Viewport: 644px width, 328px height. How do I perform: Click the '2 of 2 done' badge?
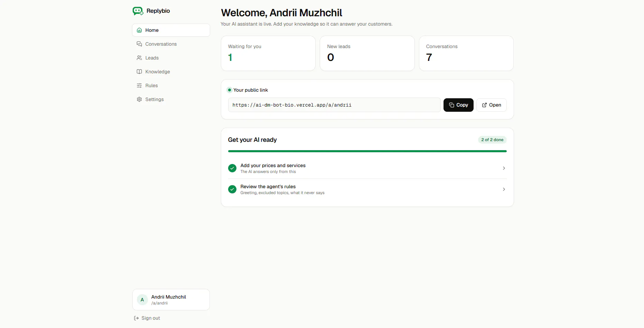coord(492,140)
